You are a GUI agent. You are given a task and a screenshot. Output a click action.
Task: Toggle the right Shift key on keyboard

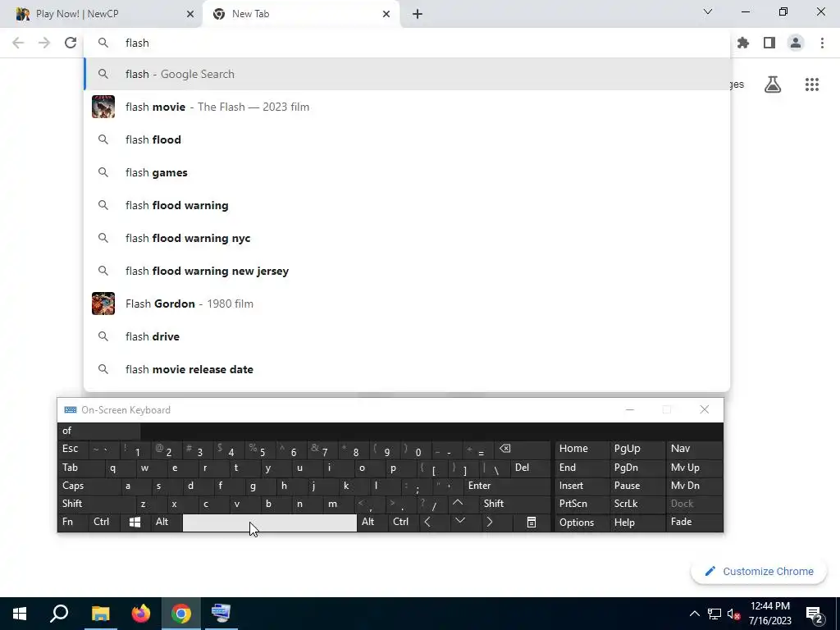tap(515, 504)
